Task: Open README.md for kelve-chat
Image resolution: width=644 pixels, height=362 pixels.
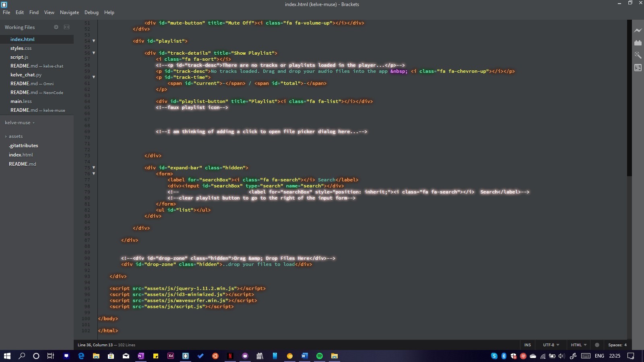Action: [37, 66]
